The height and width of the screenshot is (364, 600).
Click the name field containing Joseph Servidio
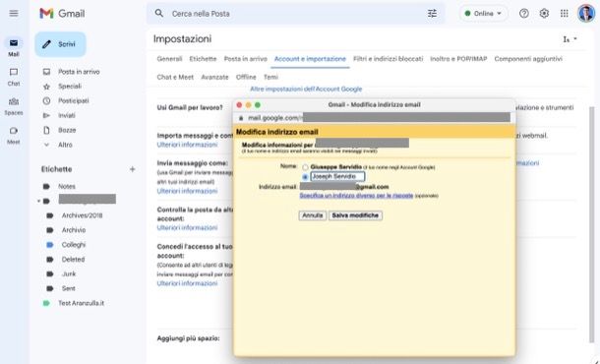(337, 176)
